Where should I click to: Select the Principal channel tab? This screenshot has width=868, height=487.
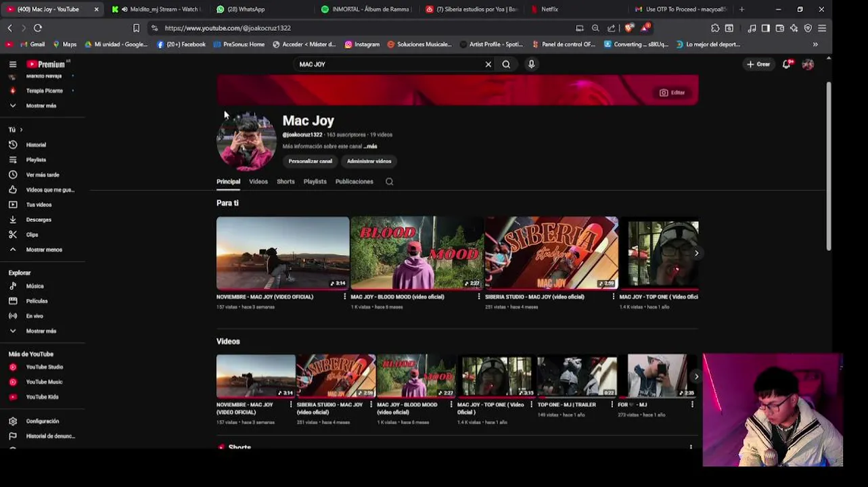pyautogui.click(x=228, y=181)
